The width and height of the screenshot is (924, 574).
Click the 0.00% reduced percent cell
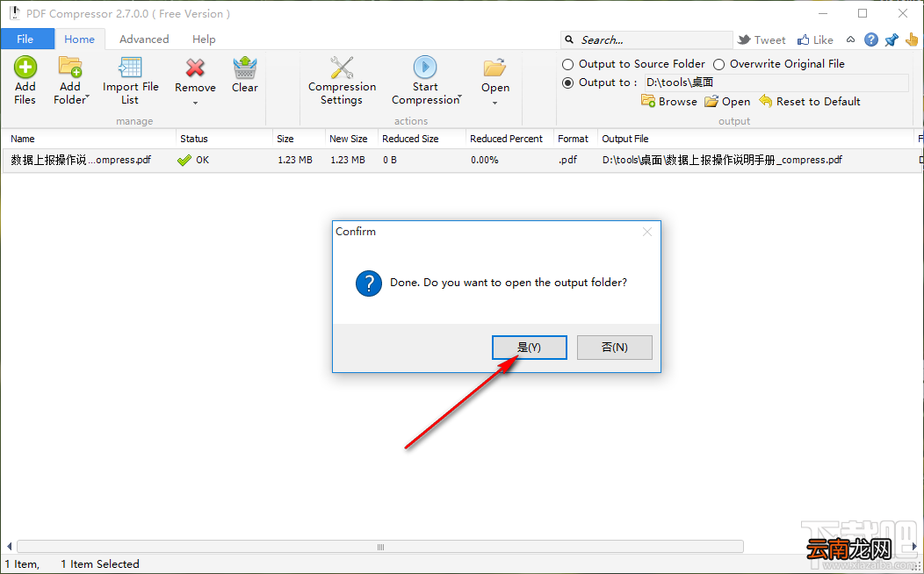click(x=484, y=160)
